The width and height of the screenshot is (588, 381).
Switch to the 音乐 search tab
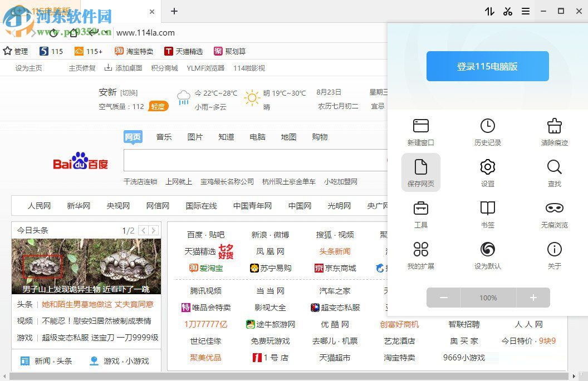164,137
